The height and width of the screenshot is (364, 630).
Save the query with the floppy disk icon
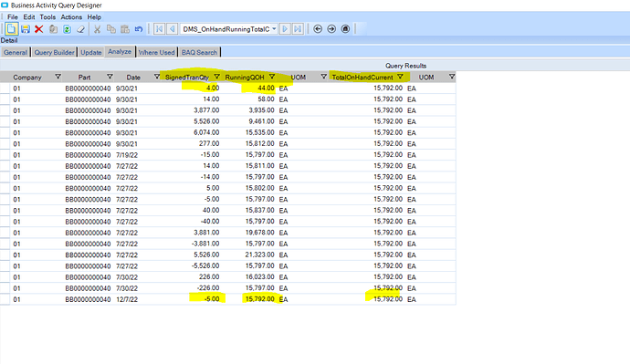point(26,29)
